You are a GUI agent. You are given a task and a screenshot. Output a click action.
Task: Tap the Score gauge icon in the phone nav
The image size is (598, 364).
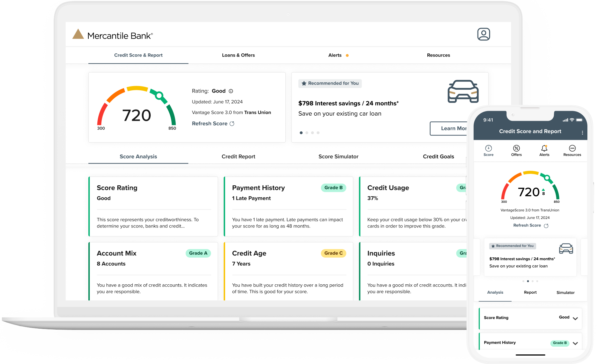point(488,148)
